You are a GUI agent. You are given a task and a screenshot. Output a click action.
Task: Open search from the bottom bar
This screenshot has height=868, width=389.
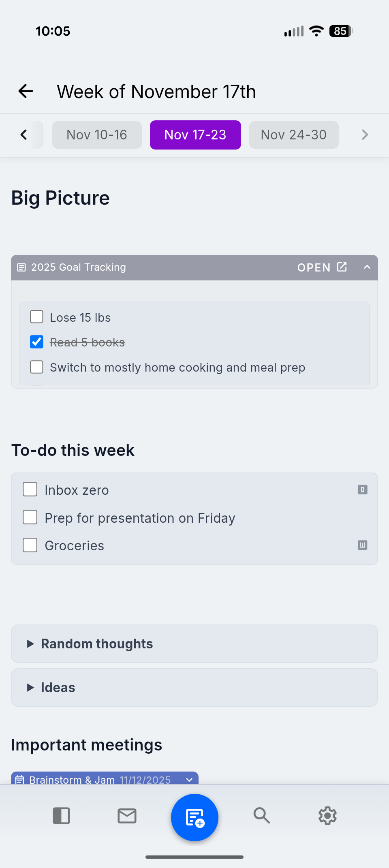261,816
